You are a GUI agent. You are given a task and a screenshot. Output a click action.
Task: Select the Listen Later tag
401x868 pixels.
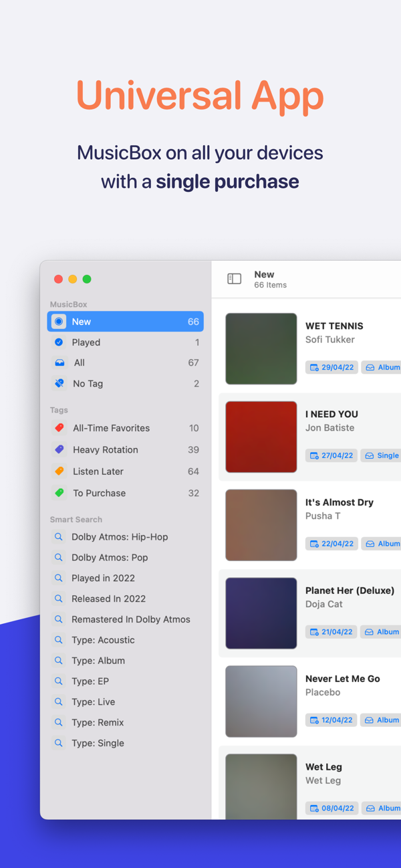[x=126, y=471]
